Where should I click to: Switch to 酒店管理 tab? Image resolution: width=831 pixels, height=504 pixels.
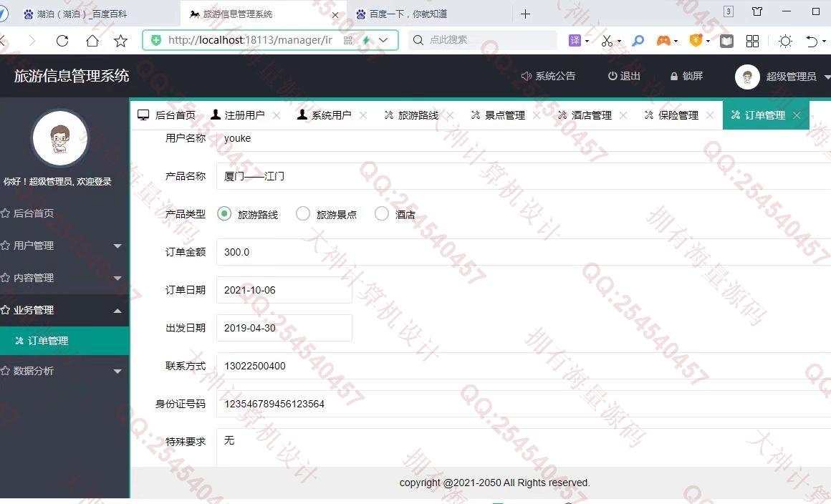[585, 115]
